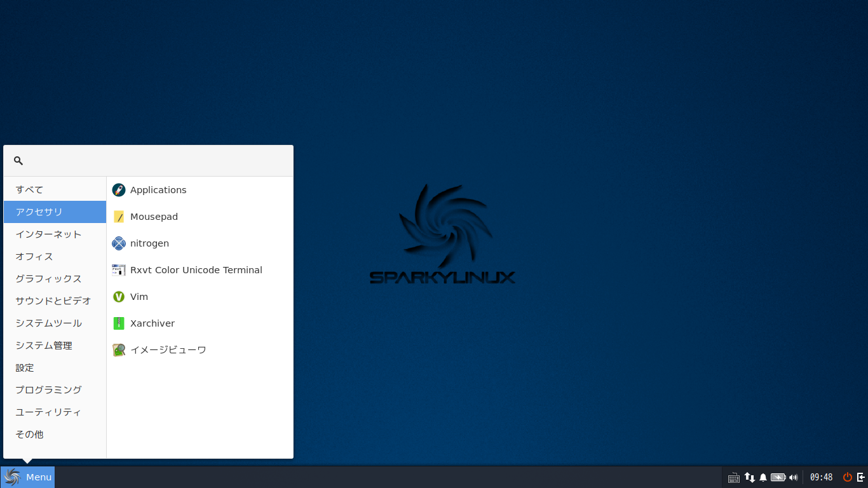Click the Rxvt Color Unicode Terminal text

(196, 270)
